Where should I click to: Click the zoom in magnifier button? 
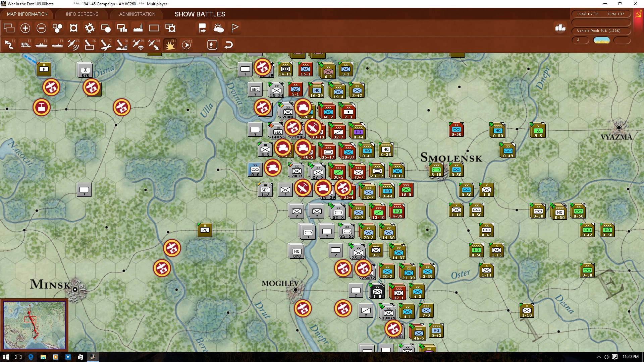(25, 28)
